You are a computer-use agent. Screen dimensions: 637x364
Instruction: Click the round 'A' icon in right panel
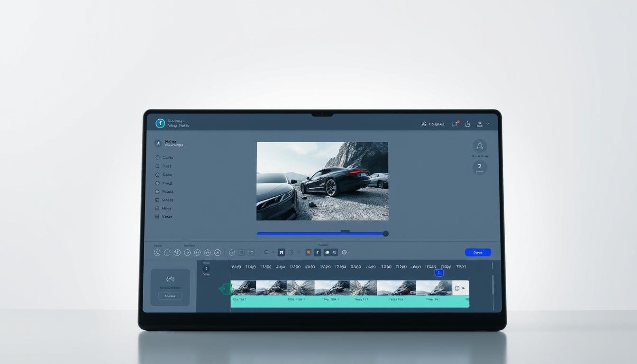[479, 146]
